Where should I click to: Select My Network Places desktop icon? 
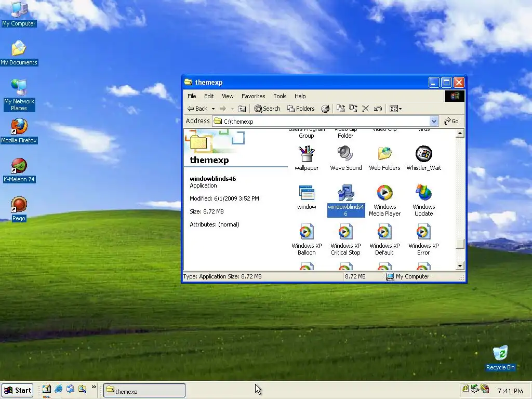[19, 95]
